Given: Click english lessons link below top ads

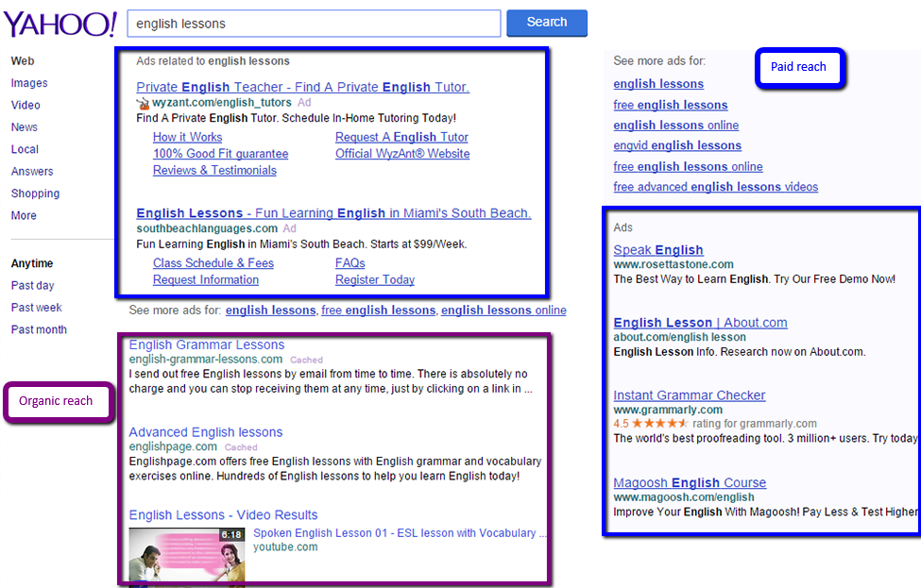Looking at the screenshot, I should pyautogui.click(x=271, y=311).
